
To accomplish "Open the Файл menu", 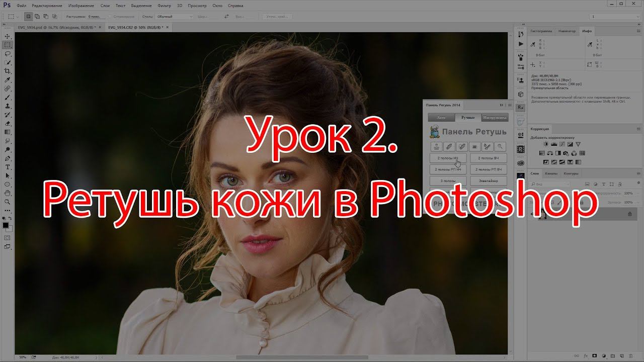I will 21,6.
